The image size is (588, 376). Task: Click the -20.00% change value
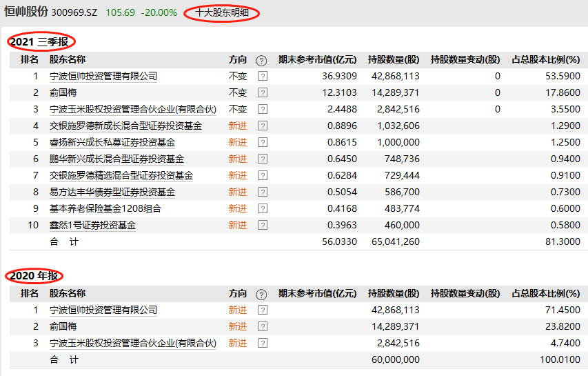point(159,12)
